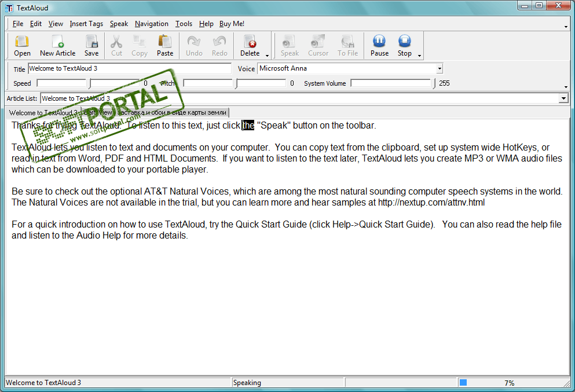Click the Paste clipboard icon
This screenshot has height=392, width=575.
(x=165, y=46)
